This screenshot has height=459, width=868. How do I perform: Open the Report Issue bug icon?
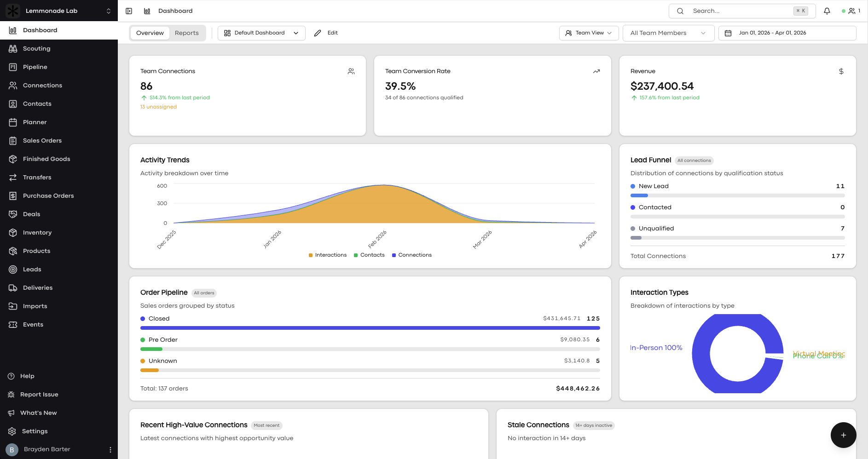click(x=12, y=395)
